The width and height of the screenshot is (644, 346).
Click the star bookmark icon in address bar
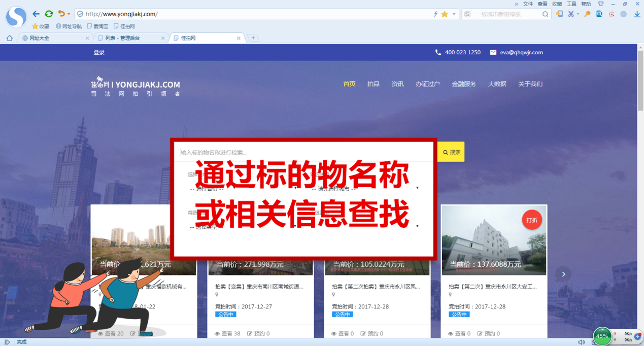click(x=445, y=14)
